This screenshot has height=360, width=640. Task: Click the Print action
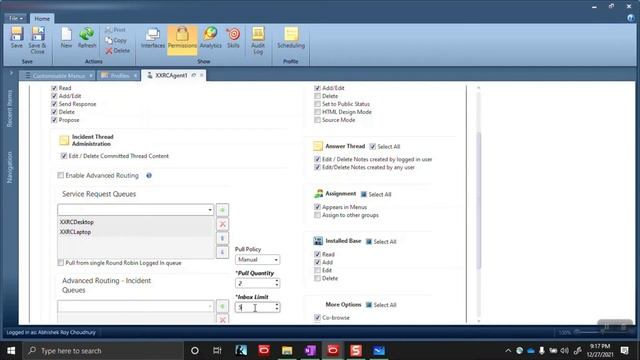tap(116, 30)
